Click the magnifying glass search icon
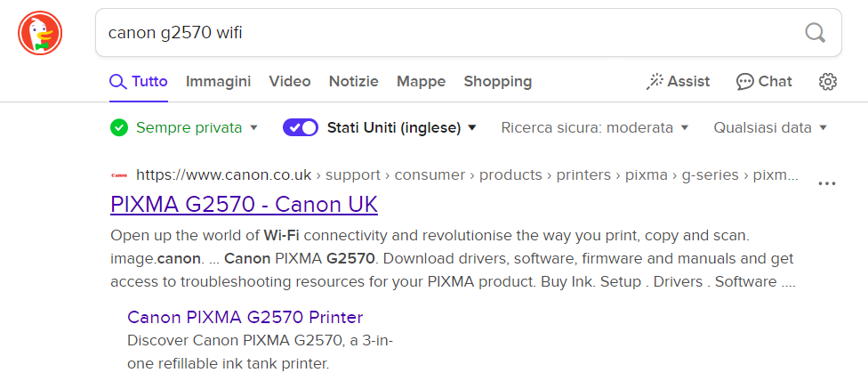Image resolution: width=868 pixels, height=389 pixels. click(x=815, y=33)
